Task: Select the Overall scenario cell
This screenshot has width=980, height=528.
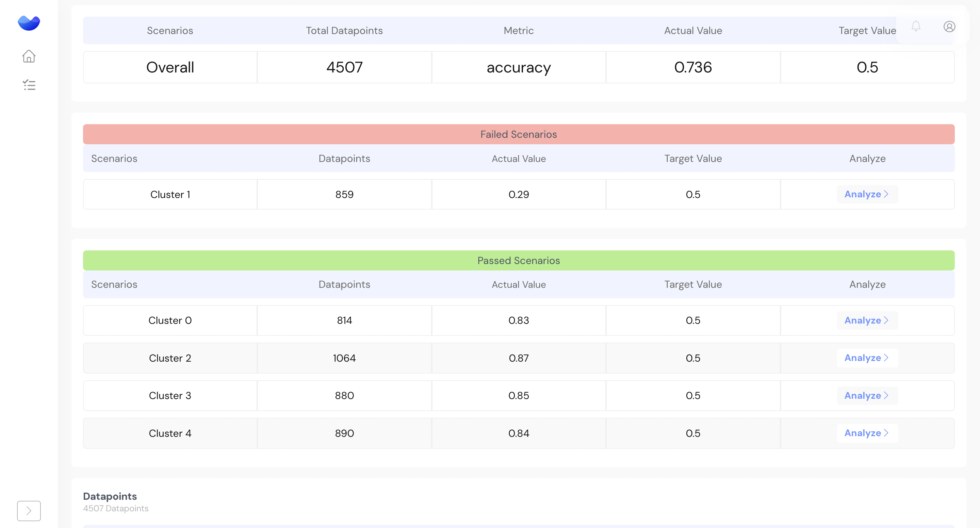Action: 170,67
